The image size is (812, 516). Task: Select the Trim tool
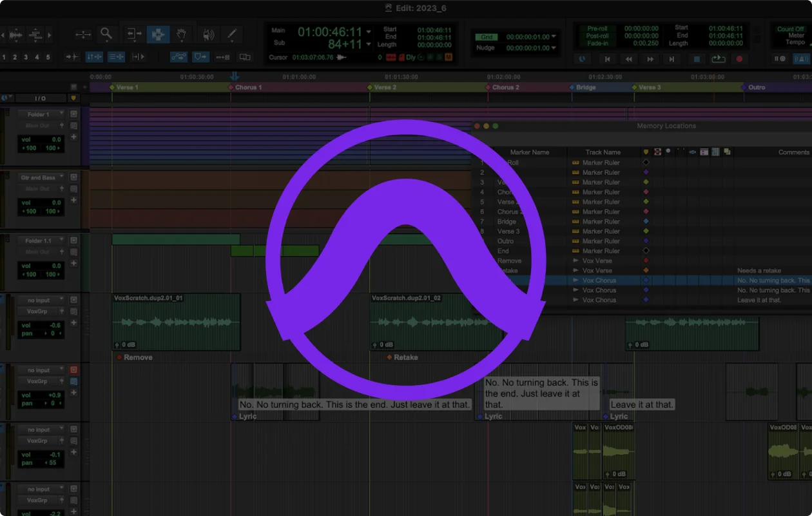coord(134,34)
